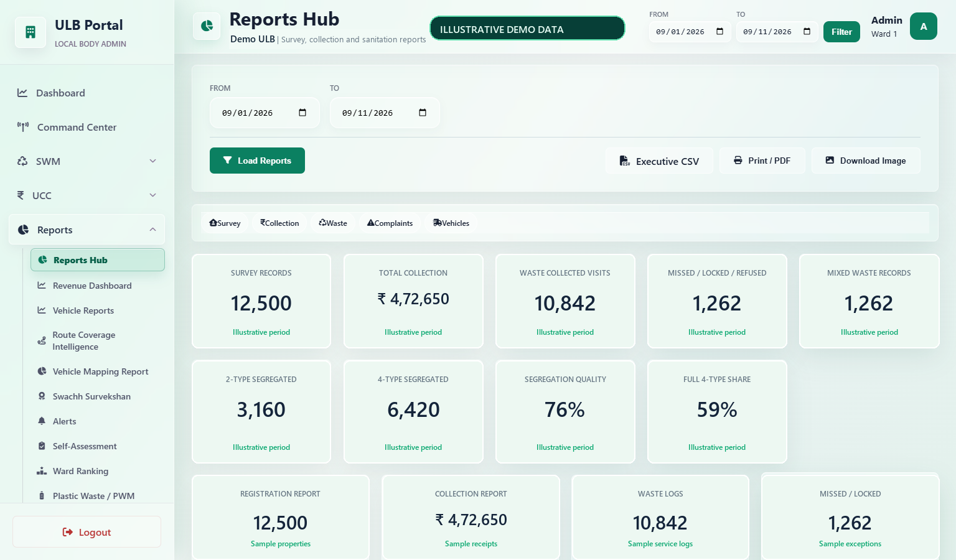Click the Dashboard chart icon in sidebar

(x=22, y=93)
